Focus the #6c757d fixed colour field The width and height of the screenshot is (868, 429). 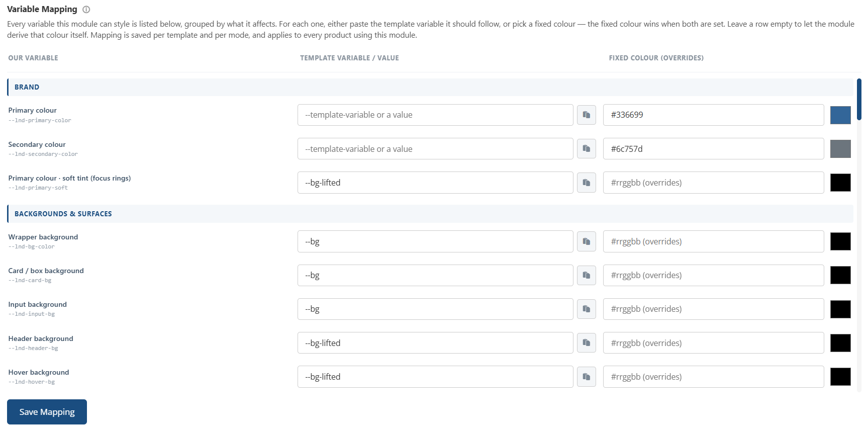tap(713, 149)
